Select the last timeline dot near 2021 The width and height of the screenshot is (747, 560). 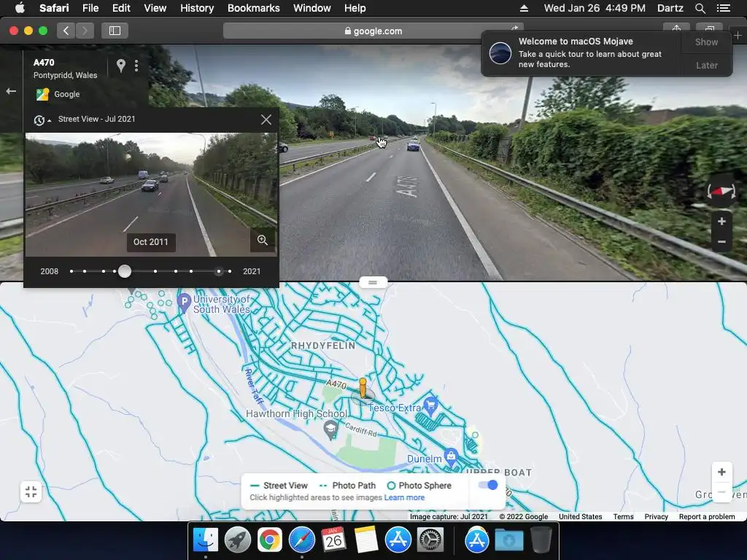pyautogui.click(x=230, y=271)
